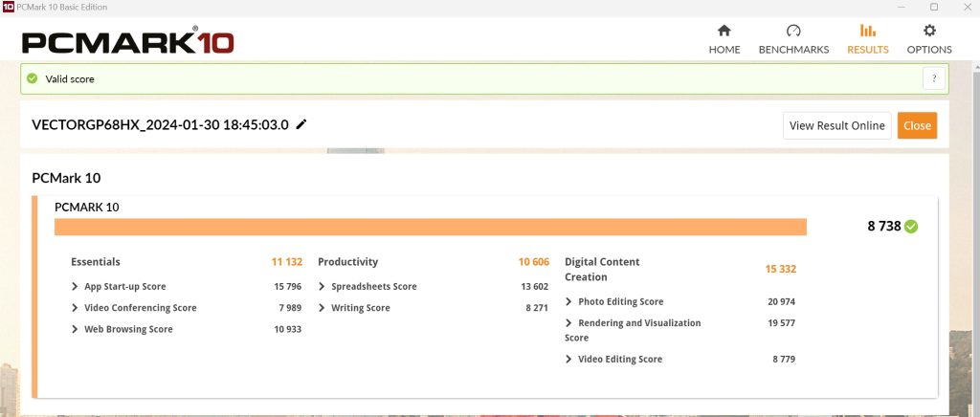Select the Essentials heading
The image size is (980, 417).
coord(96,261)
